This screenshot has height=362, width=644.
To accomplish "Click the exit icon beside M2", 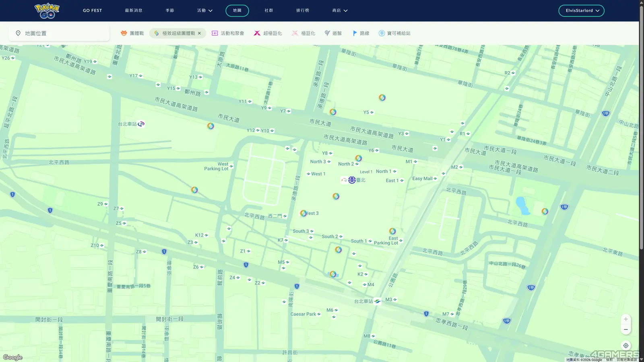I will pyautogui.click(x=461, y=167).
